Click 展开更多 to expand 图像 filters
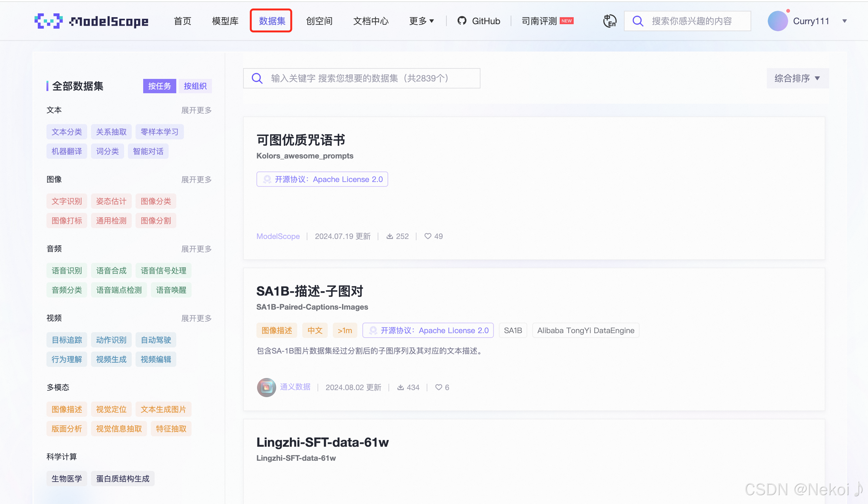The image size is (868, 504). click(196, 179)
